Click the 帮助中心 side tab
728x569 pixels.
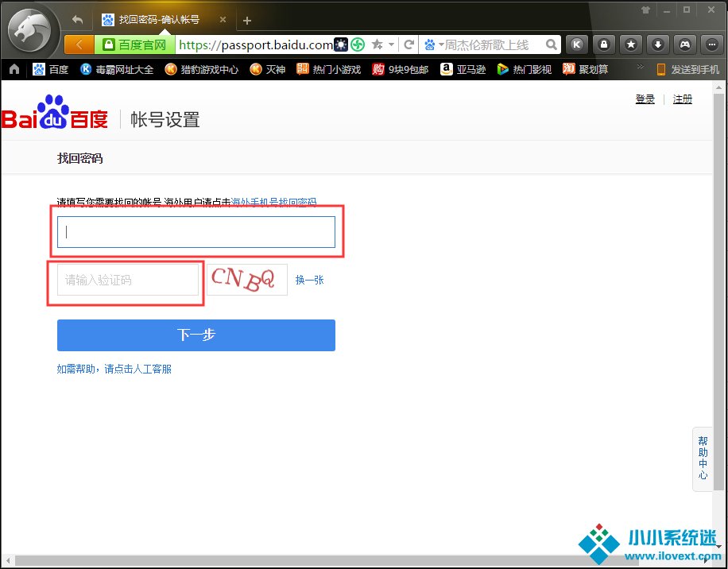(703, 459)
